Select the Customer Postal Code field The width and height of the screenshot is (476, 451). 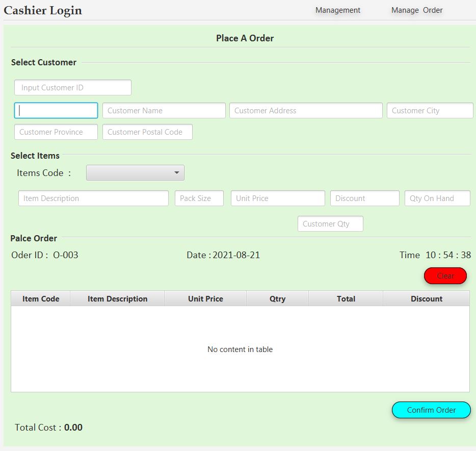tap(147, 132)
